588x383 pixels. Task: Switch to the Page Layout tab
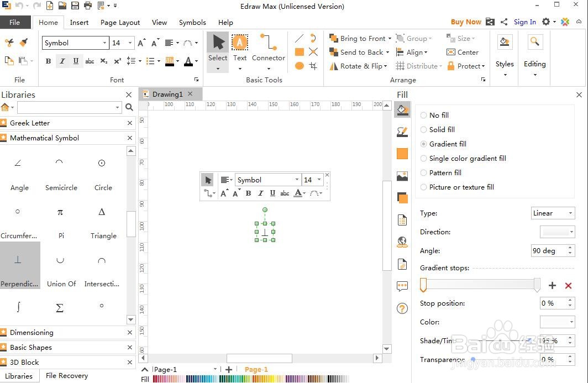click(120, 23)
